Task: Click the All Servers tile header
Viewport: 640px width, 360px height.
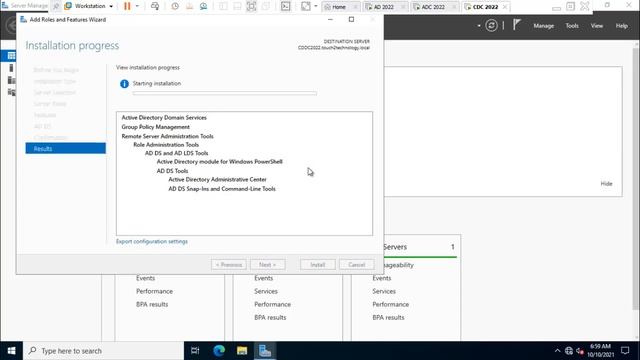Action: [x=420, y=247]
